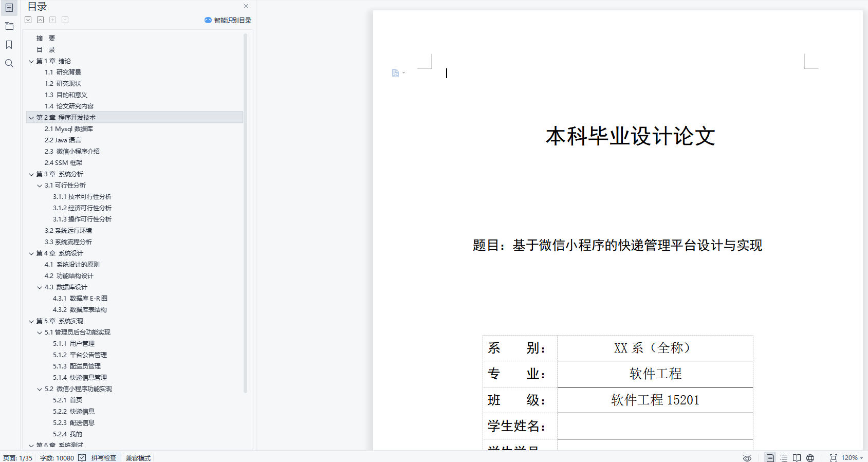Go to 4.2 功能结构设计

(69, 276)
